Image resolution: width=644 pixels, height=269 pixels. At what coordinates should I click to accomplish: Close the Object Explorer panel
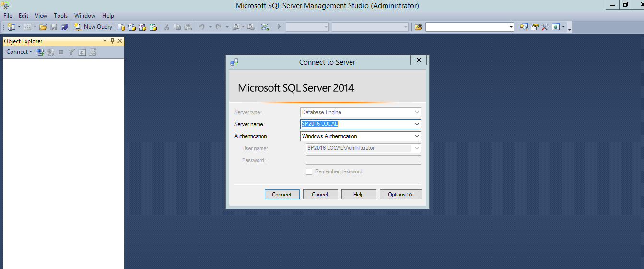(x=120, y=41)
